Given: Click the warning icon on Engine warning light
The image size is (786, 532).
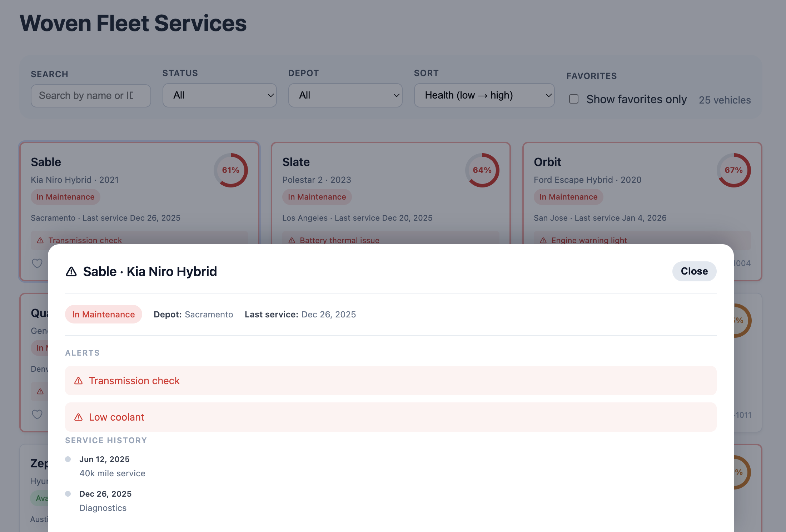Looking at the screenshot, I should point(543,240).
